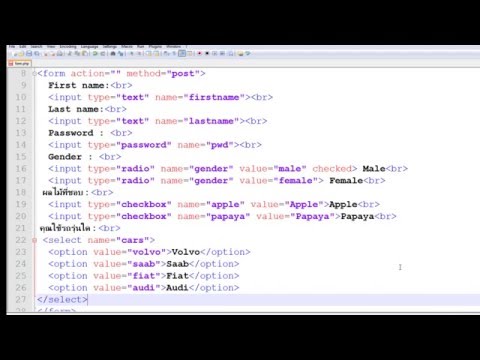Click the 'First name:' text line

click(79, 85)
